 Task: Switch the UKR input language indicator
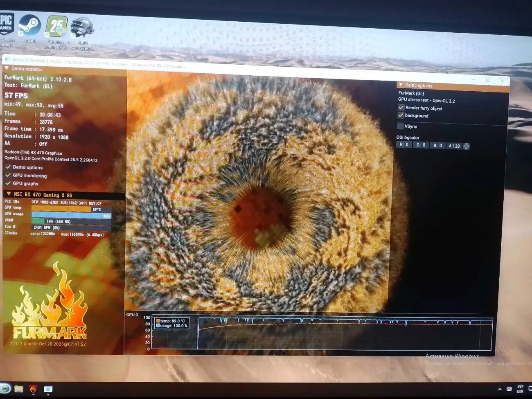(x=520, y=389)
